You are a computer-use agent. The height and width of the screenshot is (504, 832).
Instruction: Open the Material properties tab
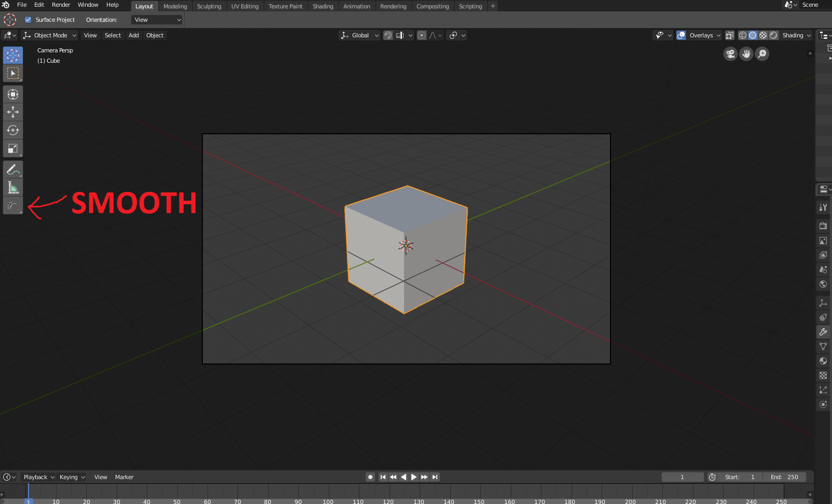click(x=823, y=361)
